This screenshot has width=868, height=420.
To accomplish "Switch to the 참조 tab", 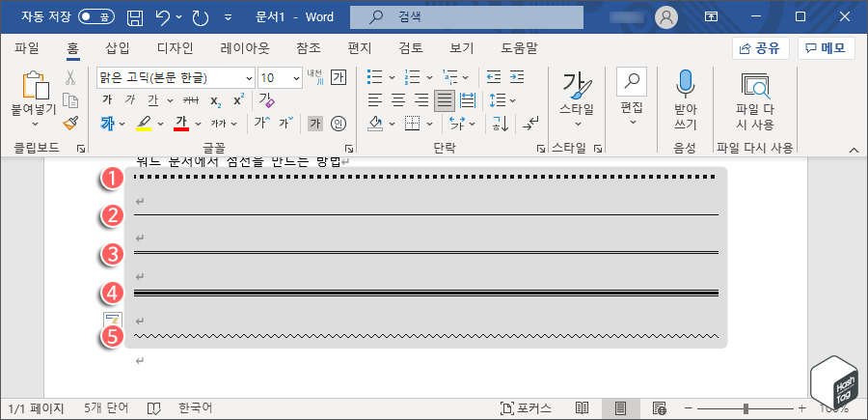I will pos(309,48).
